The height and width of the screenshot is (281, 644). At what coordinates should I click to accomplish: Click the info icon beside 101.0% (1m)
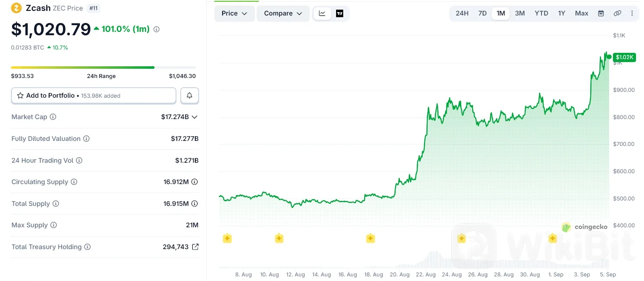(156, 29)
